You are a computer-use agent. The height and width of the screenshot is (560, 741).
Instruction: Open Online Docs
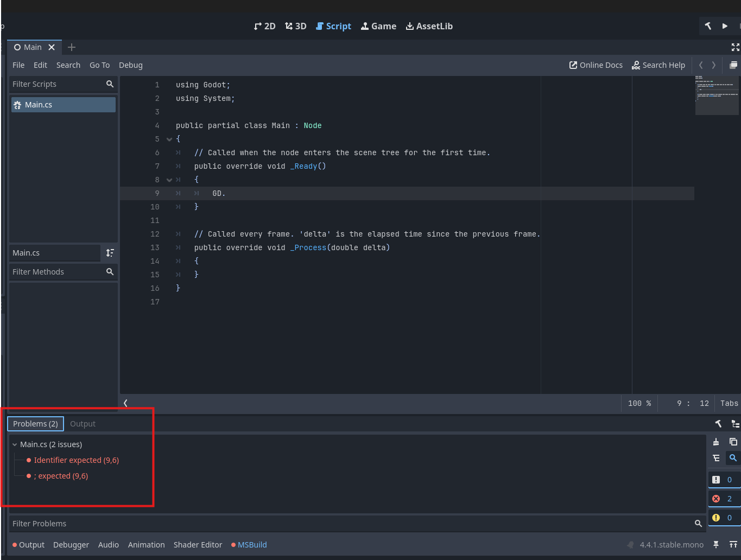[596, 65]
